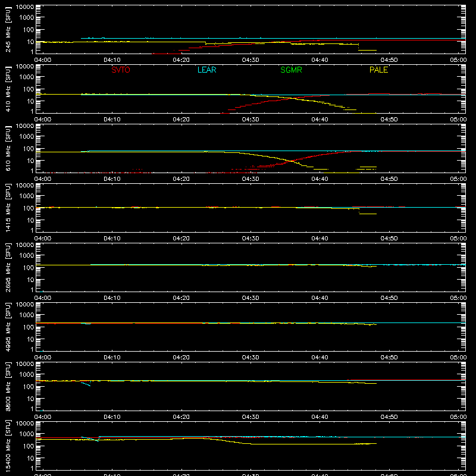Click the 100 tick label on 610 MHz panel
The width and height of the screenshot is (476, 476).
click(x=29, y=149)
